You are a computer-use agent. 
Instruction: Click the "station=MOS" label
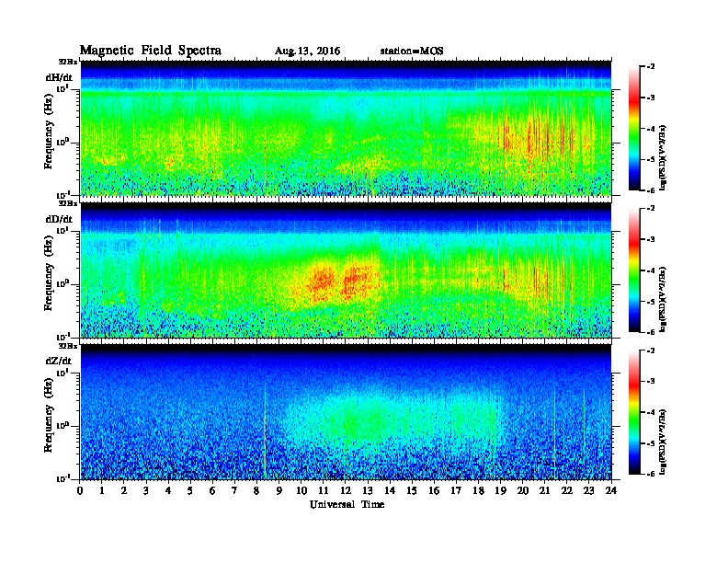412,52
